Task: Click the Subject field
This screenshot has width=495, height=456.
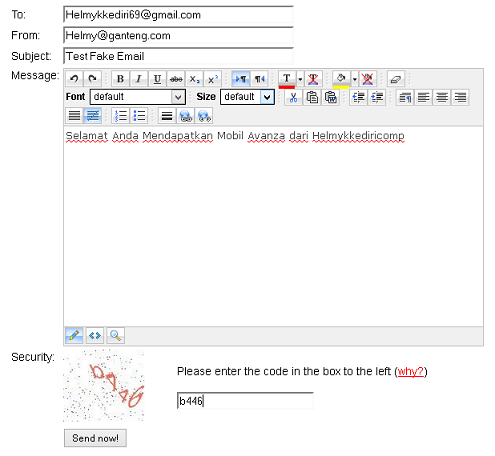Action: (x=178, y=56)
